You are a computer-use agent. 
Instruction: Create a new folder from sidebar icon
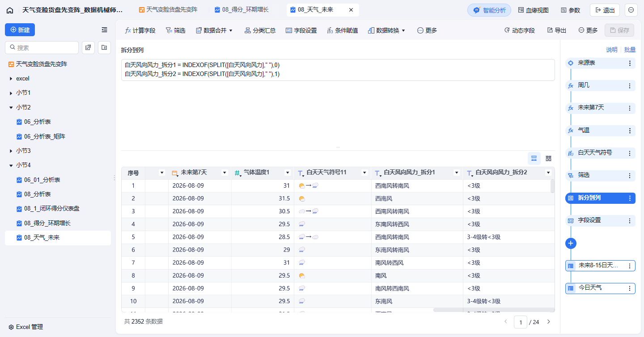click(105, 47)
